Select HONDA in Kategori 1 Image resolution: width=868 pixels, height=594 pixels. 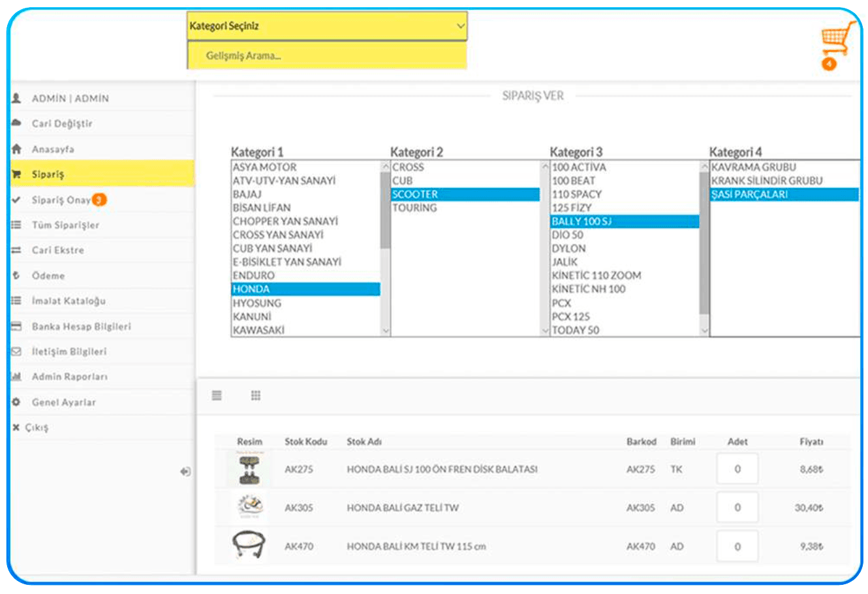click(305, 289)
